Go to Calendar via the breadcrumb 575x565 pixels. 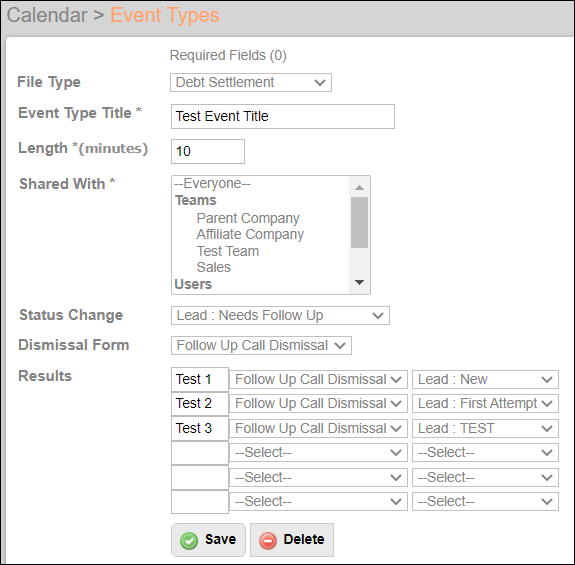47,15
